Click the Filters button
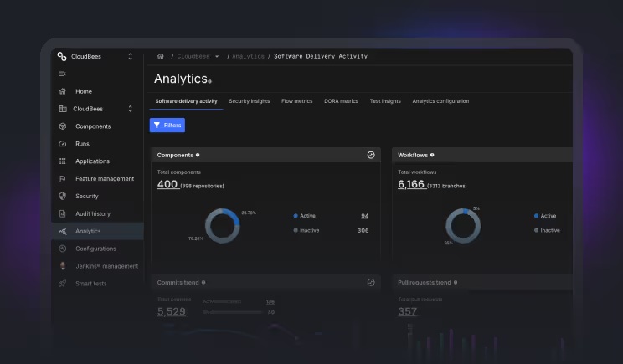This screenshot has width=623, height=364. 167,125
